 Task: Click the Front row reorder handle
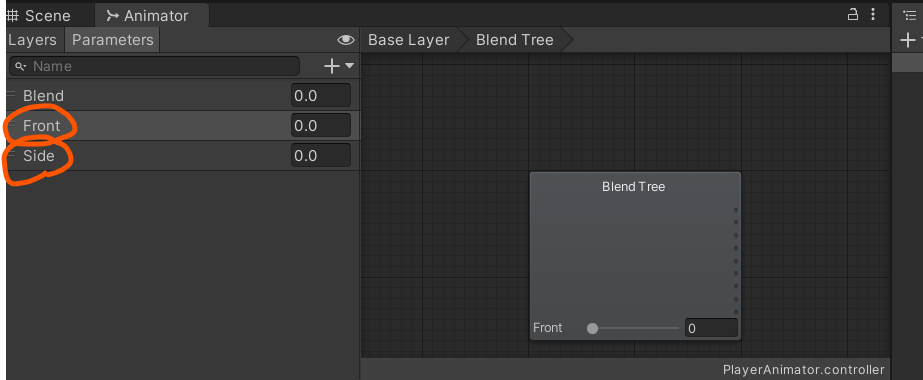[x=11, y=124]
